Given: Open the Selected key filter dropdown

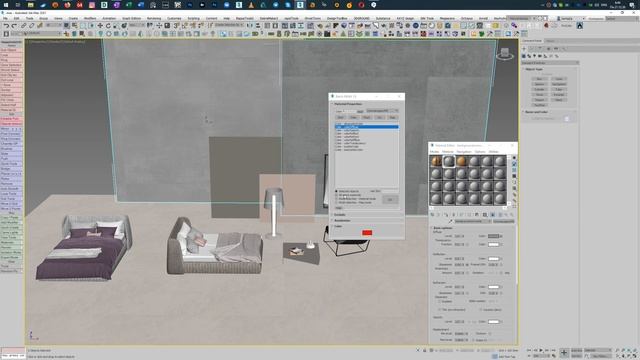Looking at the screenshot, I should (598, 350).
